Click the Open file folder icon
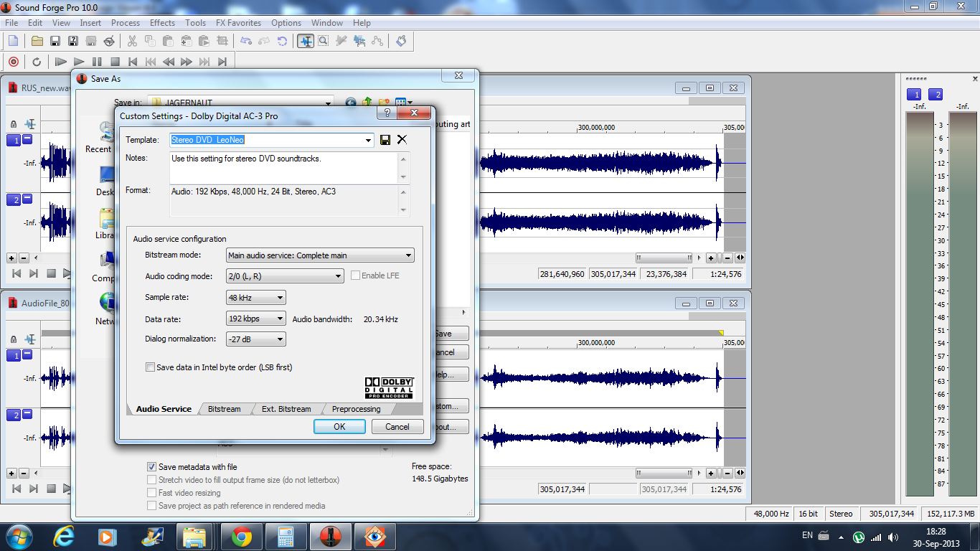This screenshot has height=551, width=980. (37, 41)
